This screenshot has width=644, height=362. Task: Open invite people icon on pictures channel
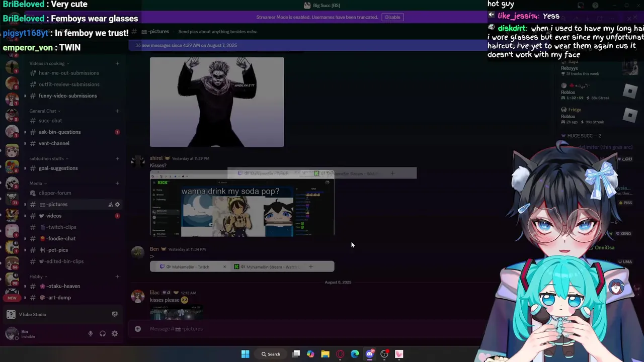(110, 205)
